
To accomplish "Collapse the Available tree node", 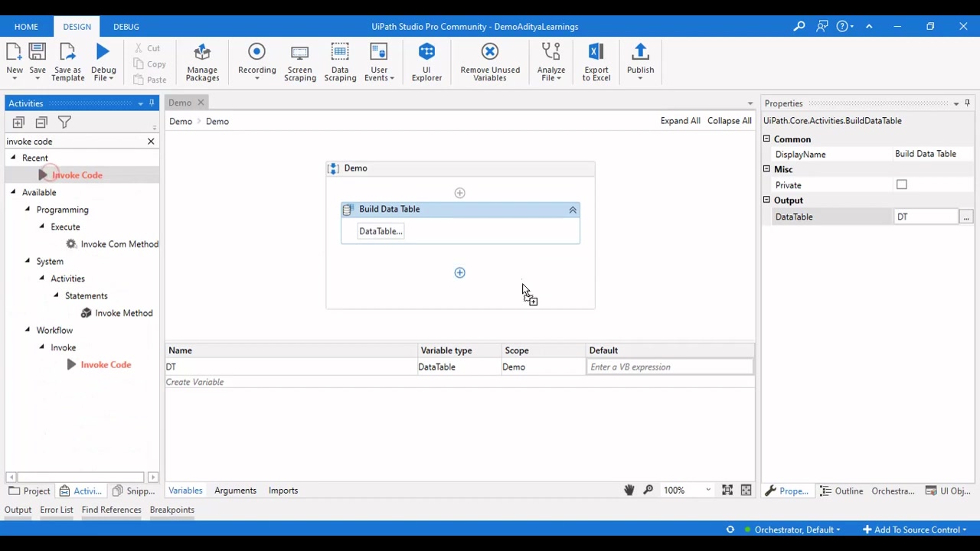I will coord(13,192).
